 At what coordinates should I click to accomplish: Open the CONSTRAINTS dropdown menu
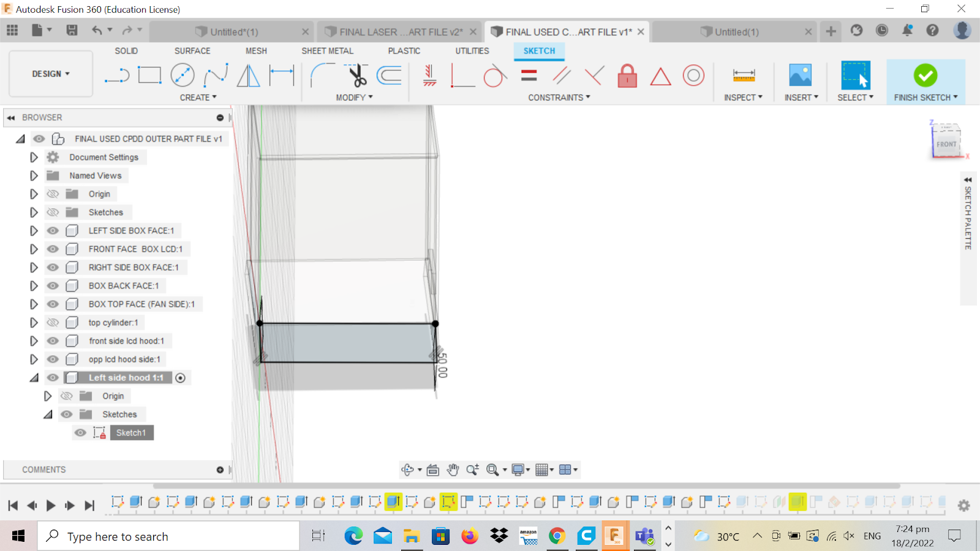[x=559, y=97]
